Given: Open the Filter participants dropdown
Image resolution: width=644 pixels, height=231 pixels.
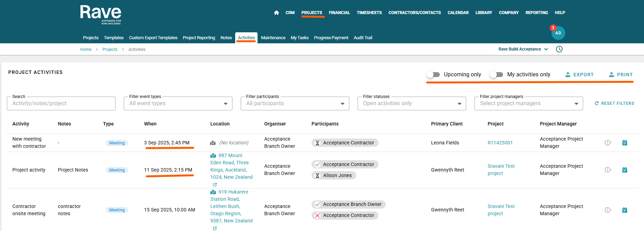Looking at the screenshot, I should [295, 103].
